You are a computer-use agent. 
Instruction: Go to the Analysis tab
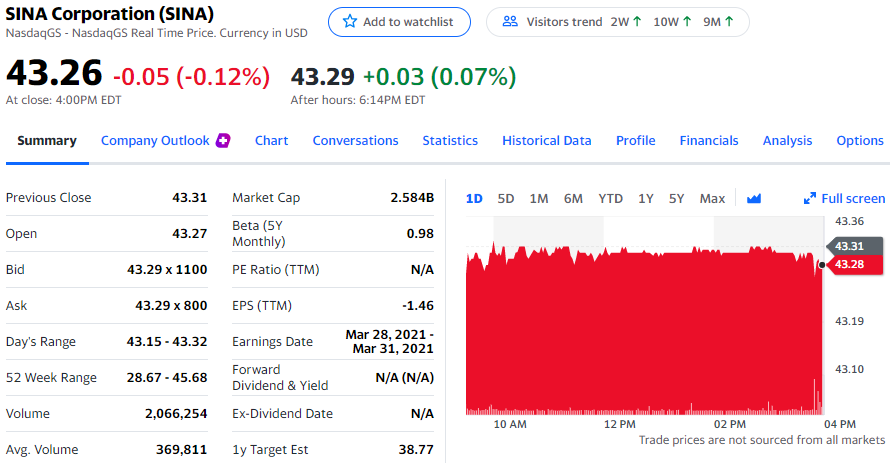787,141
